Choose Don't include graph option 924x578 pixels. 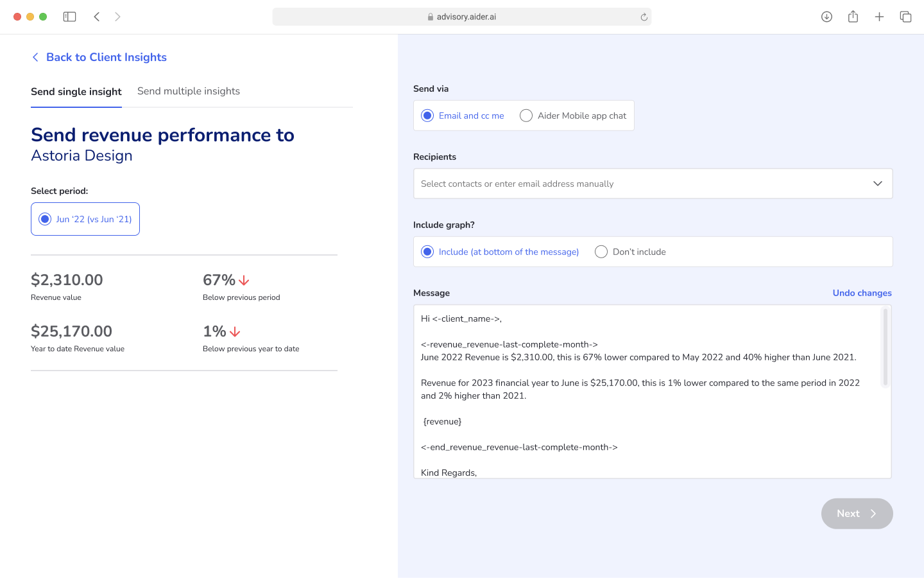coord(601,252)
